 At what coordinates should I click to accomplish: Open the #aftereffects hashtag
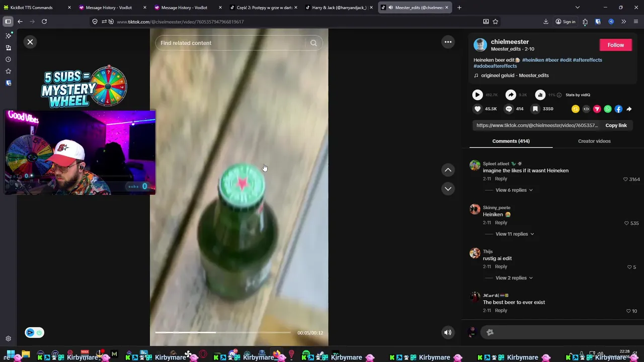587,60
